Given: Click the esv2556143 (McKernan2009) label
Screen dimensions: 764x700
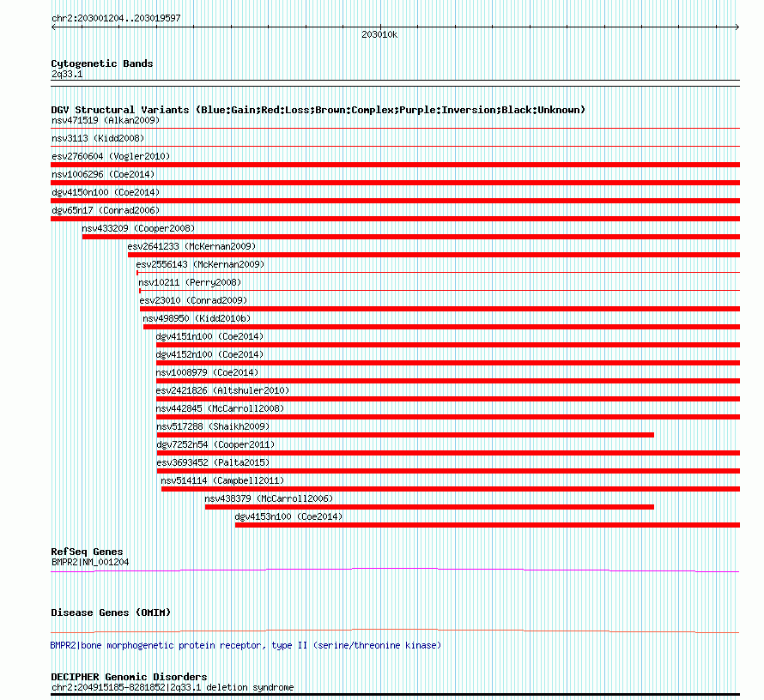Looking at the screenshot, I should [200, 264].
